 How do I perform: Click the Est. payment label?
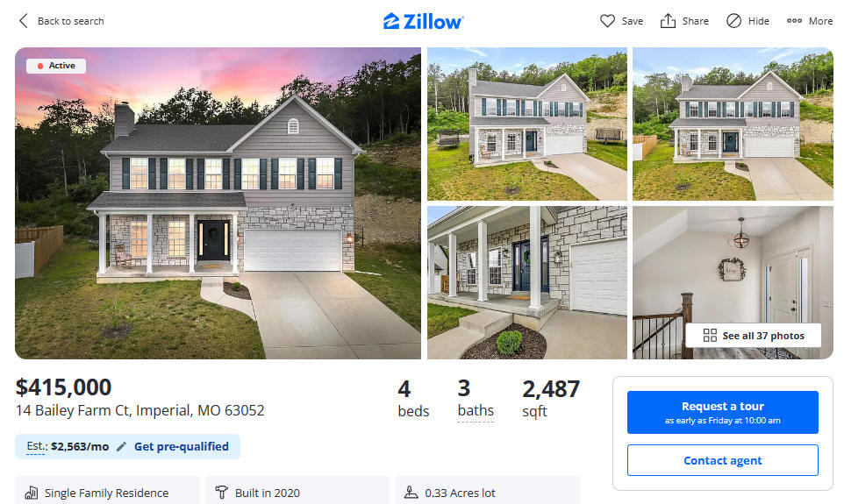pyautogui.click(x=36, y=446)
